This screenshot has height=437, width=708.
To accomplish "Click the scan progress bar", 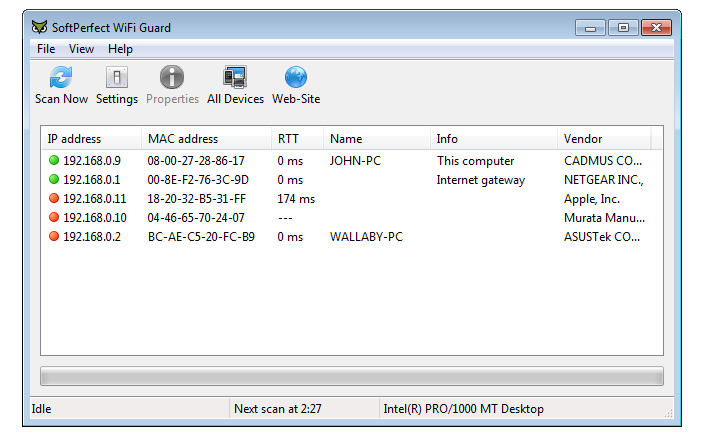I will (352, 376).
